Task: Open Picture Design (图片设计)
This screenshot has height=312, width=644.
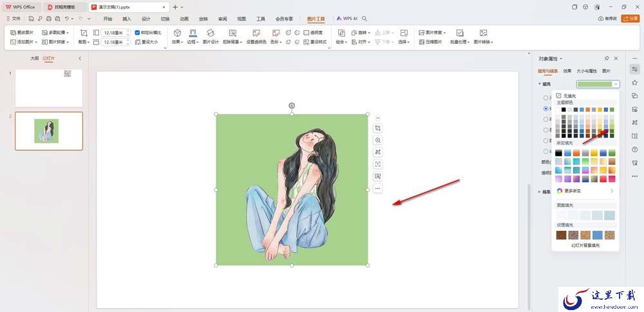Action: click(x=211, y=36)
